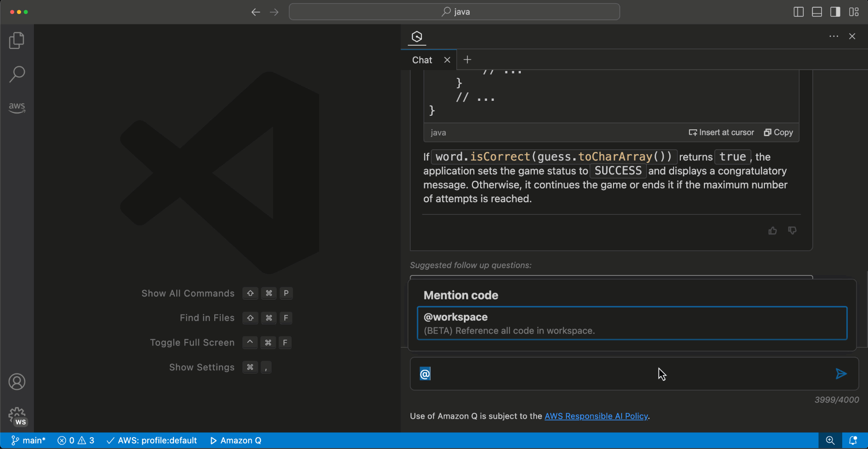This screenshot has height=449, width=868.
Task: Open notifications bell in the status bar
Action: point(854,440)
